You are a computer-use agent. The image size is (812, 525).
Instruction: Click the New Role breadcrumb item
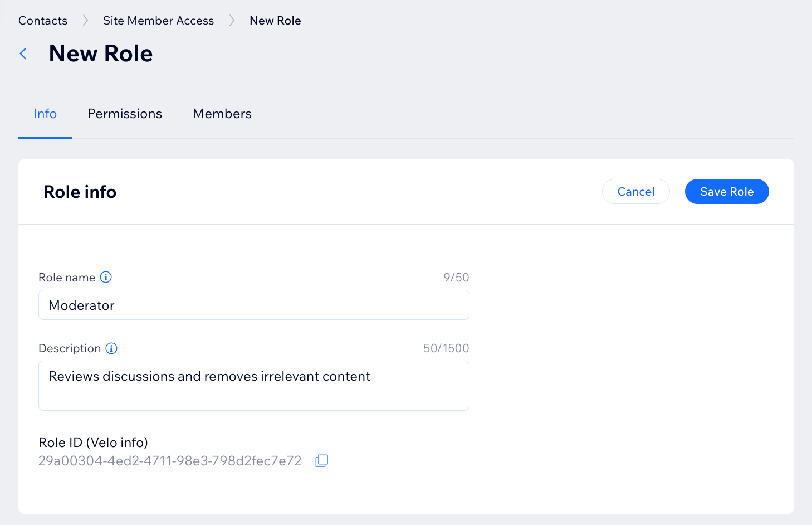coord(275,21)
